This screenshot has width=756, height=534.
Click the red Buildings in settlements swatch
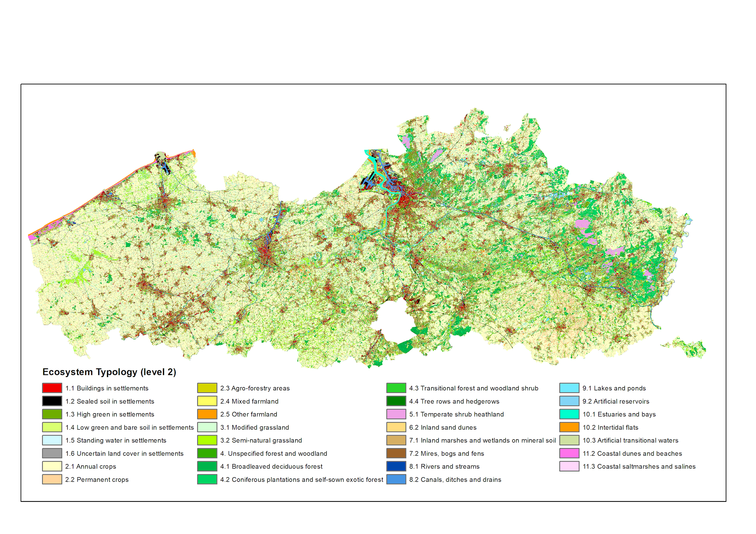point(52,388)
